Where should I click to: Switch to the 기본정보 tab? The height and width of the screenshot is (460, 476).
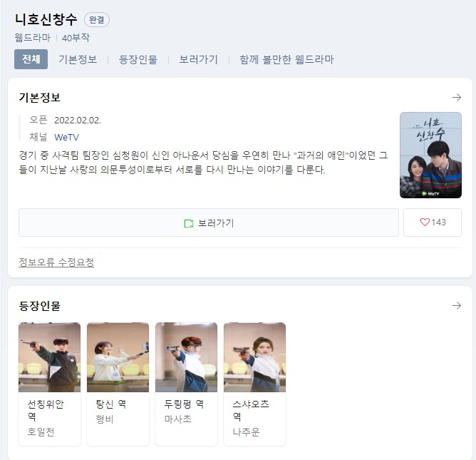(78, 59)
